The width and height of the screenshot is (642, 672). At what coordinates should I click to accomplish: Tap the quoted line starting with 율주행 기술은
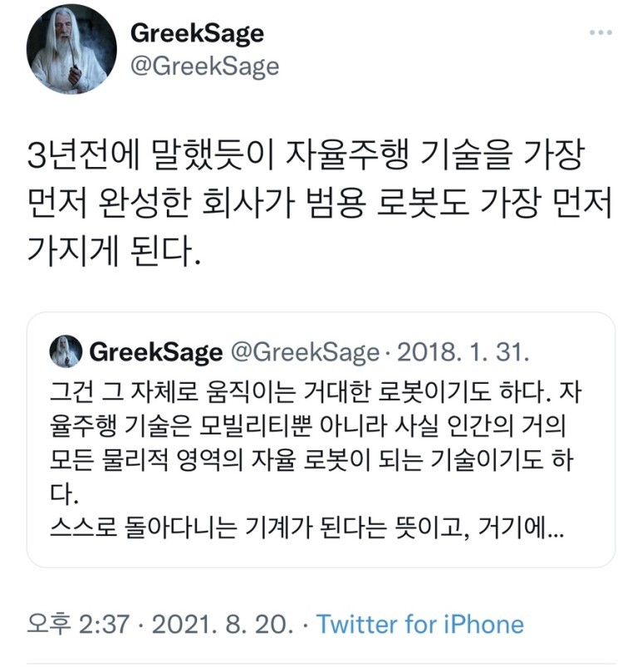tap(308, 425)
